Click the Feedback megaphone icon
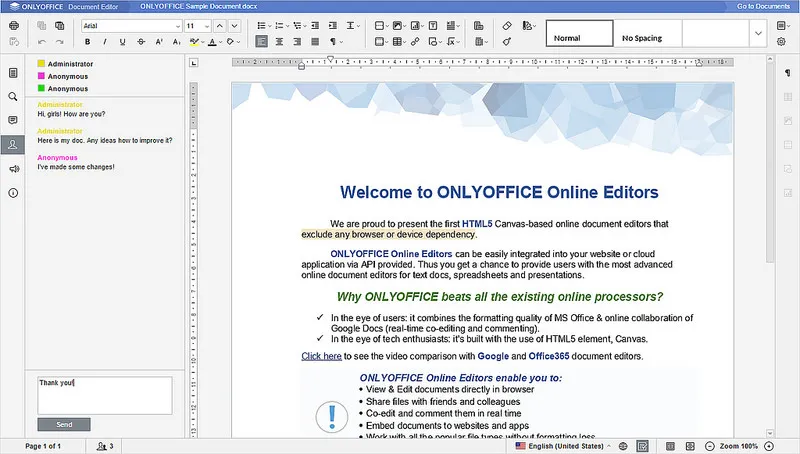 (13, 169)
